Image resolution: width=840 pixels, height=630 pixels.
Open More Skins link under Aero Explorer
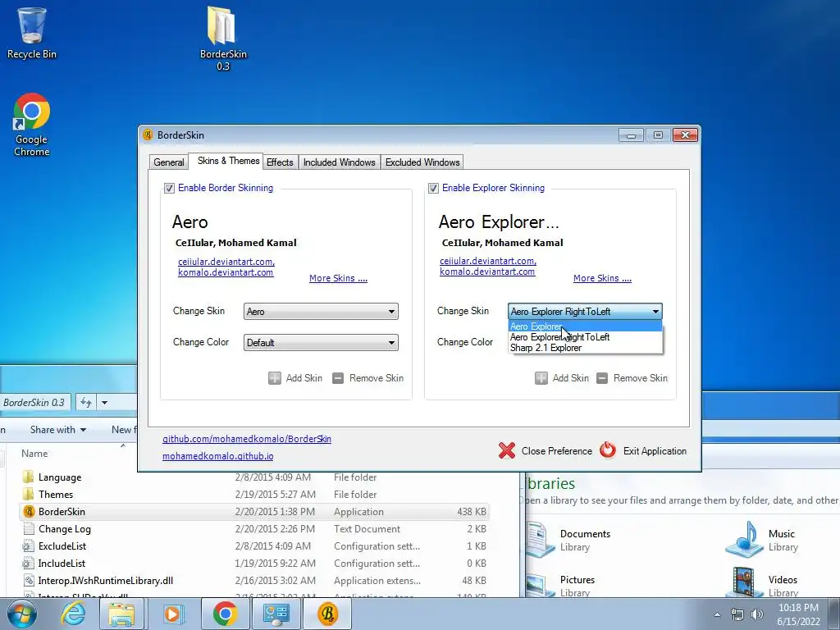tap(602, 278)
